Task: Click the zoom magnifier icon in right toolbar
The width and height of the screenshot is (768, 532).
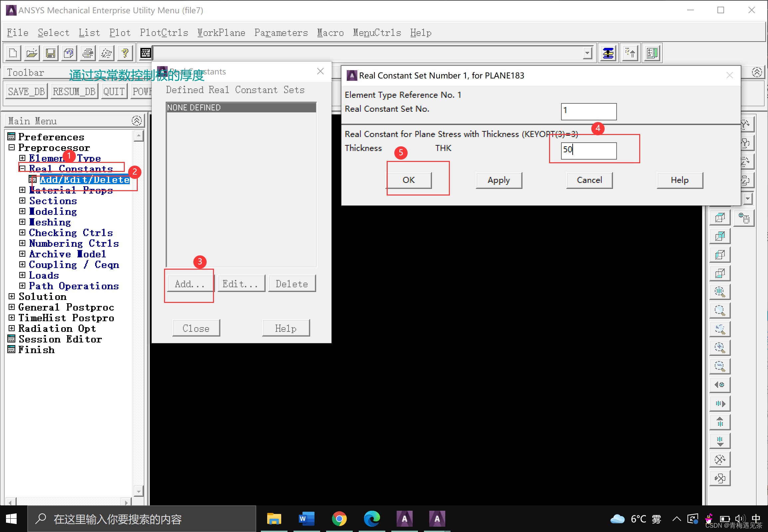Action: 720,311
